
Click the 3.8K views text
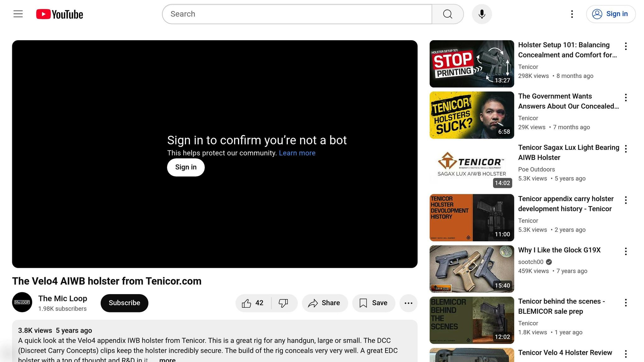click(x=35, y=331)
